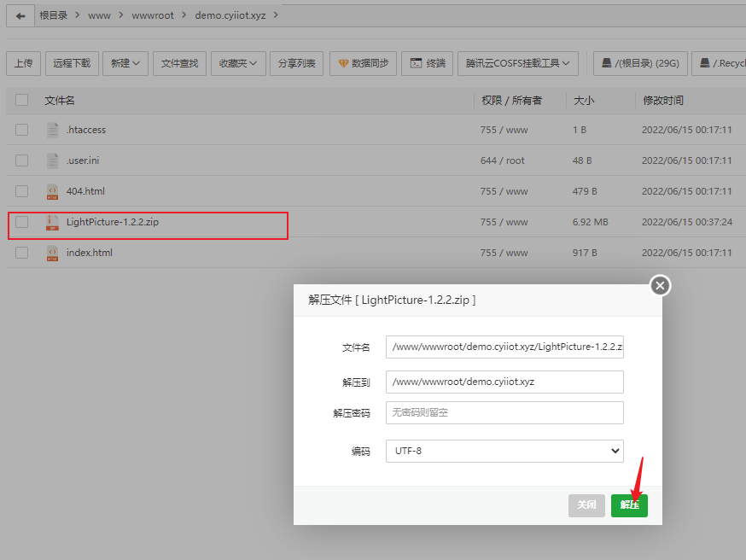Go to demo.cyiiot.xyz in the breadcrumb
This screenshot has height=560, width=746.
click(x=230, y=15)
